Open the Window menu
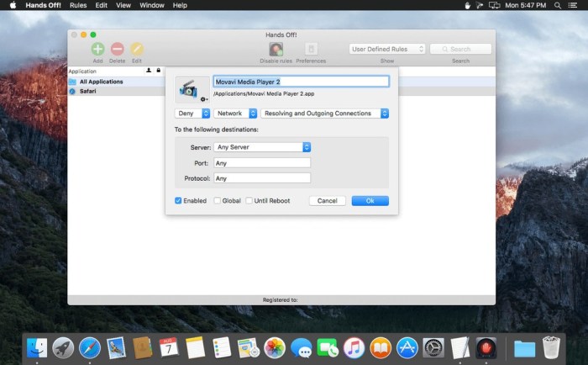This screenshot has height=365, width=588. pos(151,5)
